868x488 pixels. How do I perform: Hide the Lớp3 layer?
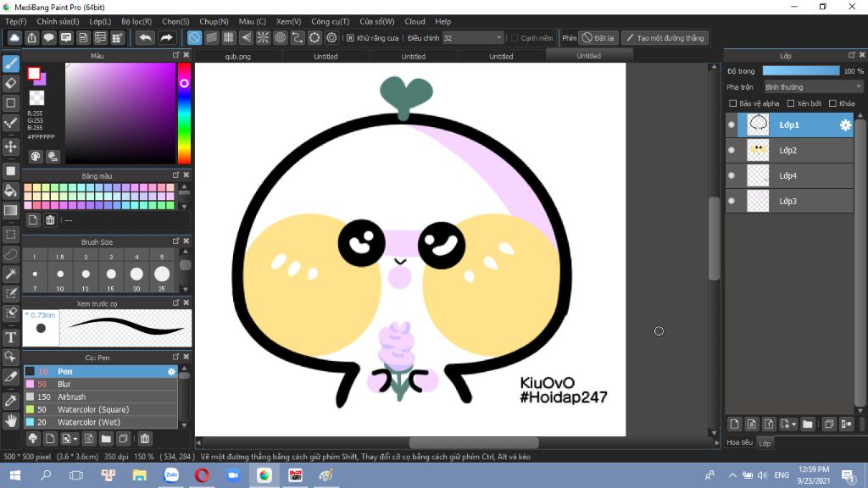[x=732, y=202]
